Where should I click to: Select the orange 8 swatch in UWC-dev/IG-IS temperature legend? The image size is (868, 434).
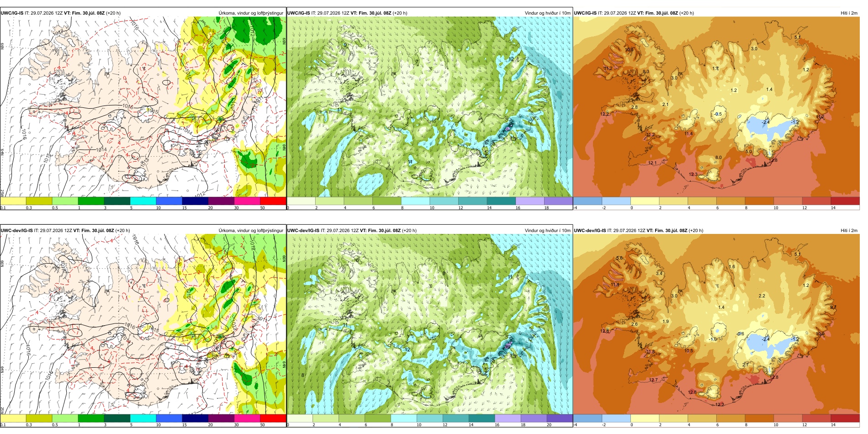pos(759,418)
